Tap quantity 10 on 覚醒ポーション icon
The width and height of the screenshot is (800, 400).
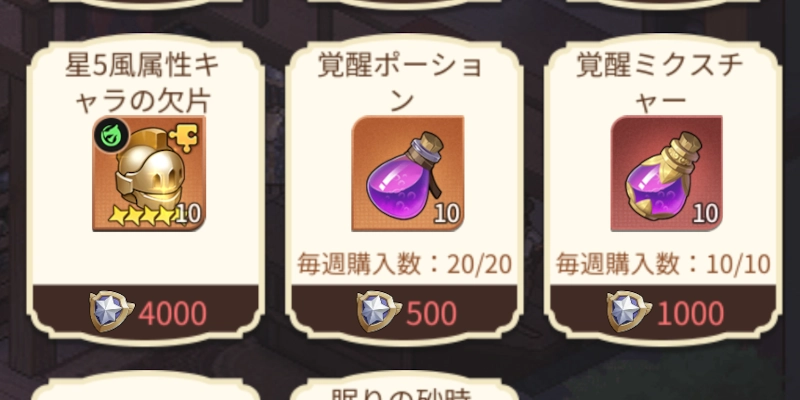(446, 214)
